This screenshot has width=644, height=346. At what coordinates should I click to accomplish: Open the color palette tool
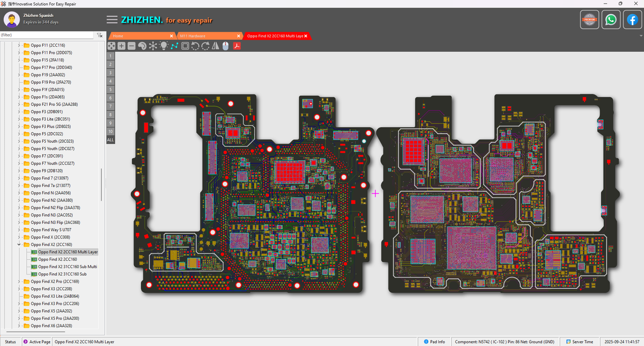click(142, 46)
